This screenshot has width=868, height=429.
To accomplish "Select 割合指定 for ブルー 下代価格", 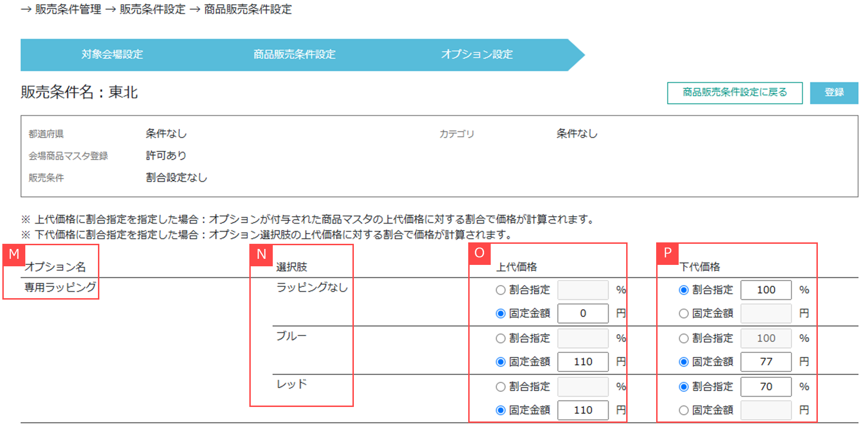I will point(684,339).
